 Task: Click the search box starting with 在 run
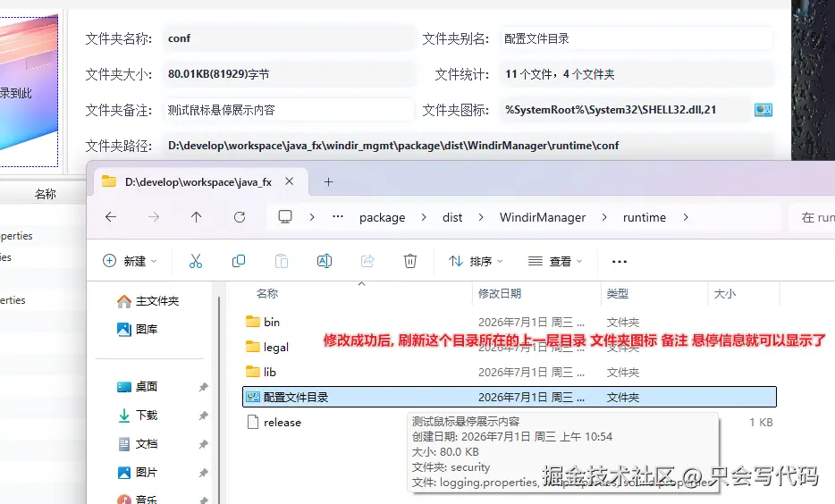tap(812, 217)
